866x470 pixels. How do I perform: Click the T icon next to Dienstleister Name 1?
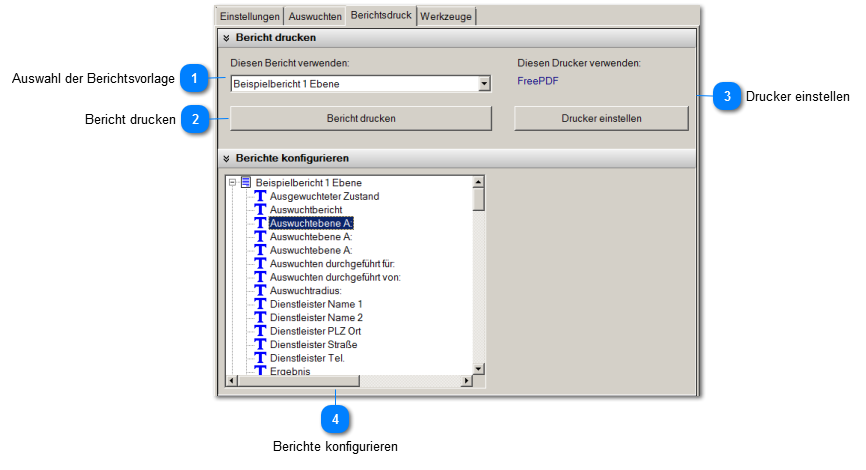point(261,304)
